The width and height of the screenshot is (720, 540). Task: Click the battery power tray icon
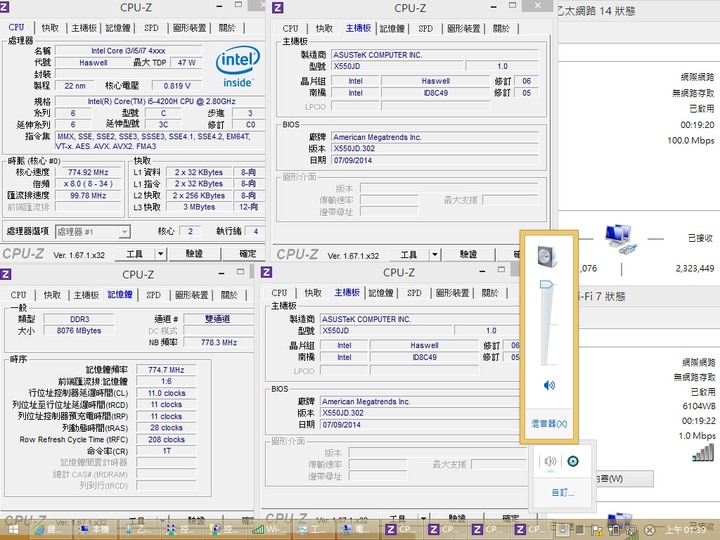tap(614, 530)
